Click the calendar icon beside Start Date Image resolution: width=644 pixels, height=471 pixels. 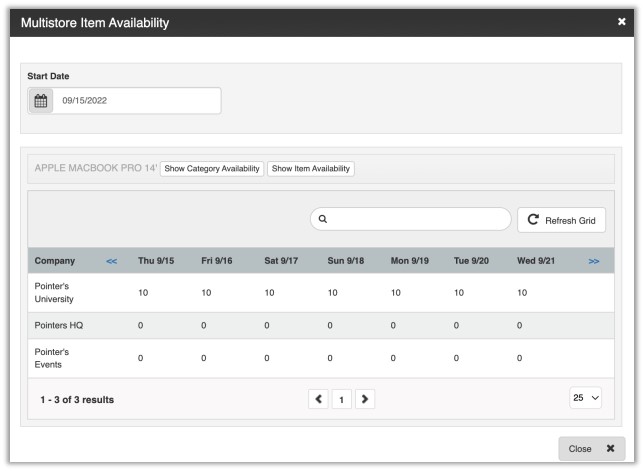tap(41, 101)
